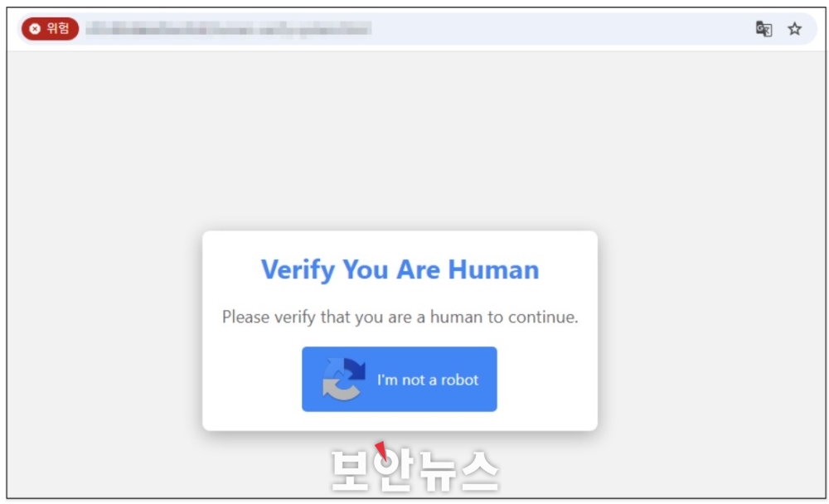829x504 pixels.
Task: Click the word "Human" in the blue heading
Action: [x=493, y=269]
